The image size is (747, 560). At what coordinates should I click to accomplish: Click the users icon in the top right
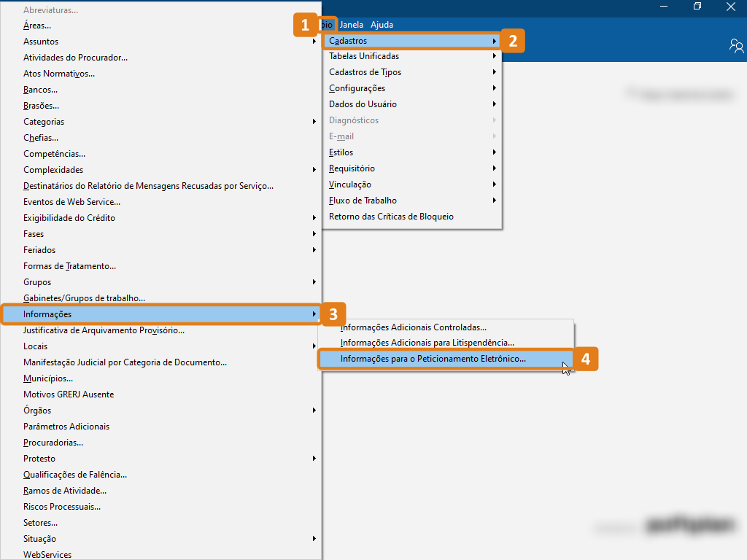[x=736, y=46]
